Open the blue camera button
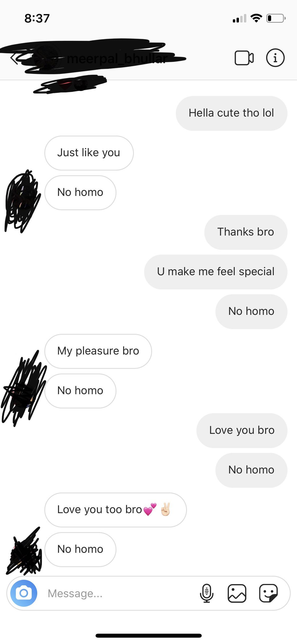 pos(24,593)
